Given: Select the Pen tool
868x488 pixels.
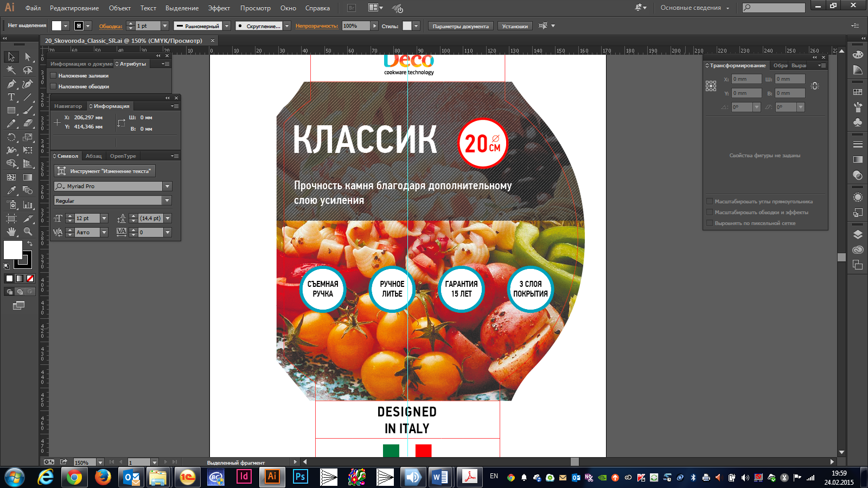Looking at the screenshot, I should [11, 84].
